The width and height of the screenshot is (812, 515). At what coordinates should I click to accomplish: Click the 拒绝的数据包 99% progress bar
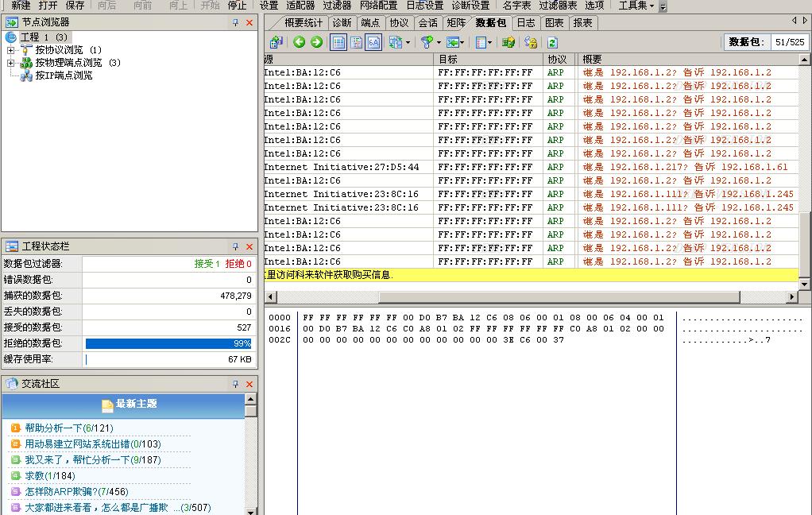[168, 343]
